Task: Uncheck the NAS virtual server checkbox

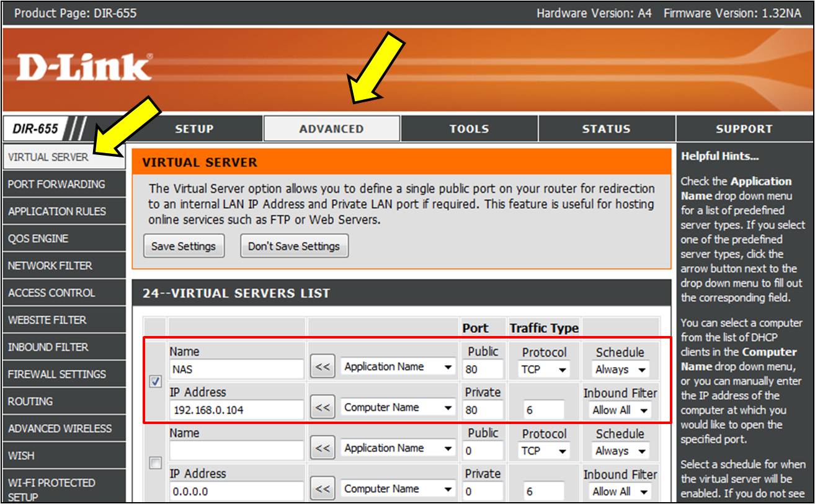Action: click(156, 382)
